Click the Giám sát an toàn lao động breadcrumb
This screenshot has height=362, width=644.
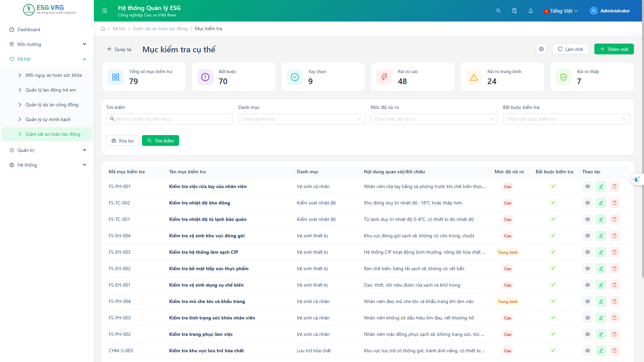[160, 28]
